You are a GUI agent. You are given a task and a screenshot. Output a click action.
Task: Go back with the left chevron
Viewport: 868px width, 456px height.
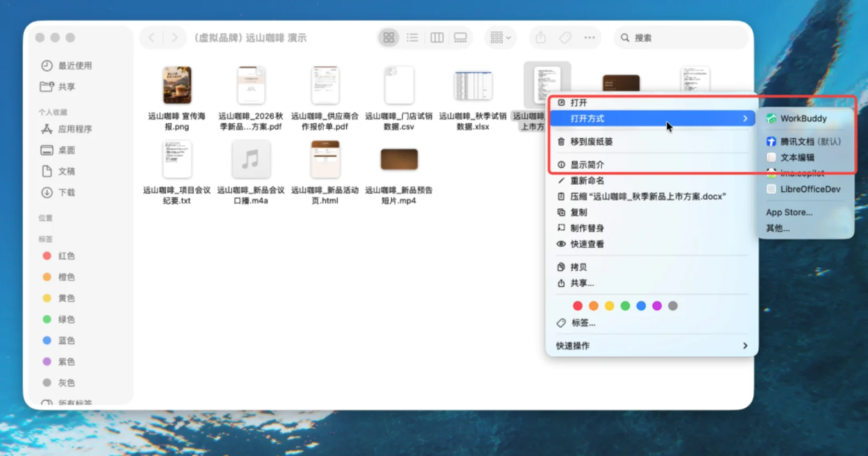click(x=151, y=38)
